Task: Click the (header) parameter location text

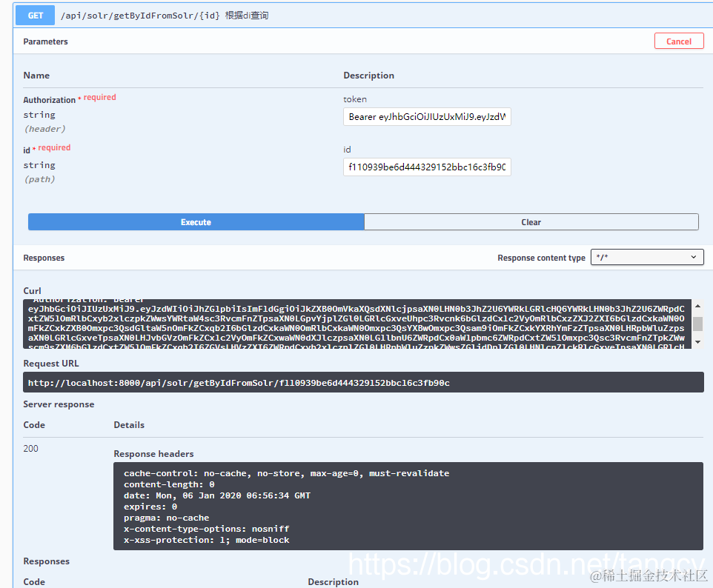Action: 44,129
